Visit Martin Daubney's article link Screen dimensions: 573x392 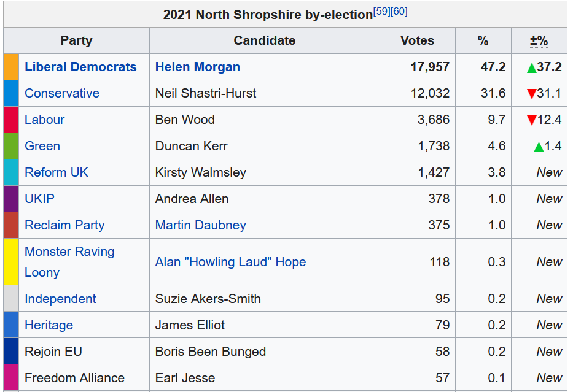(x=200, y=225)
